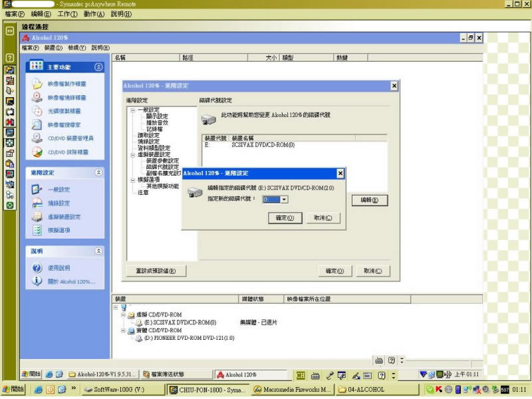This screenshot has width=532, height=399.
Task: Select 資料類型設定 in the settings tree
Action: [154, 148]
